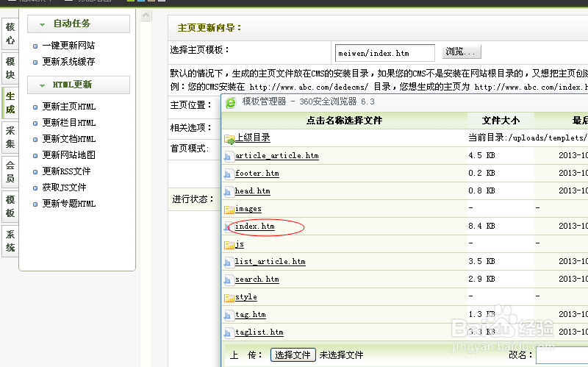Image resolution: width=588 pixels, height=367 pixels.
Task: Select file head.htm
Action: (x=252, y=191)
